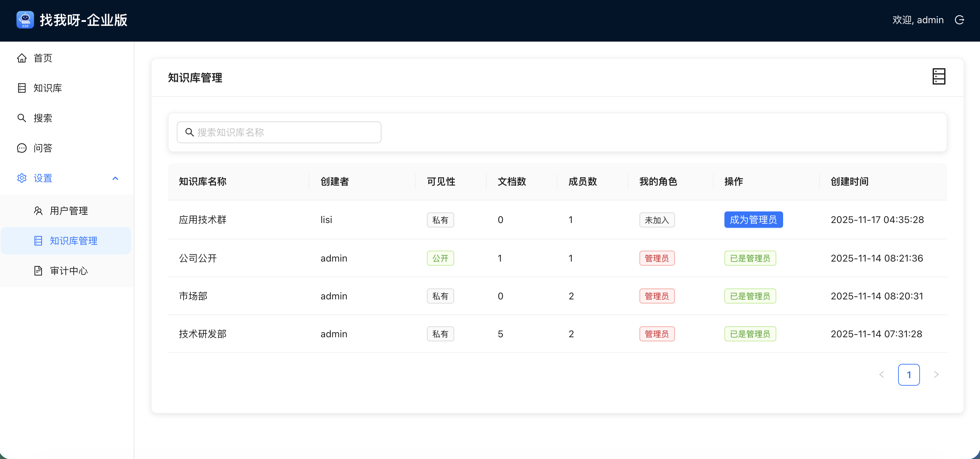Viewport: 980px width, 459px height.
Task: Click the 找我呀 robot logo
Action: tap(25, 19)
